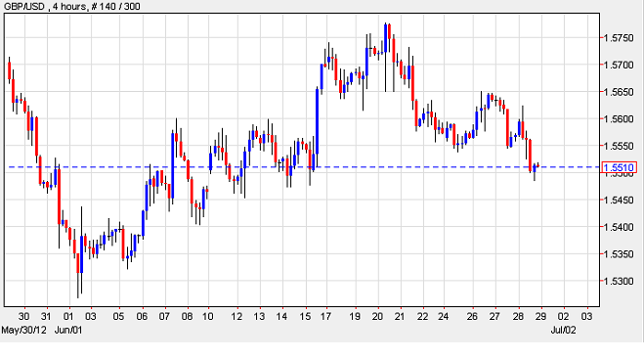Click the "1.5300" price axis label
644x359 pixels.
619,282
